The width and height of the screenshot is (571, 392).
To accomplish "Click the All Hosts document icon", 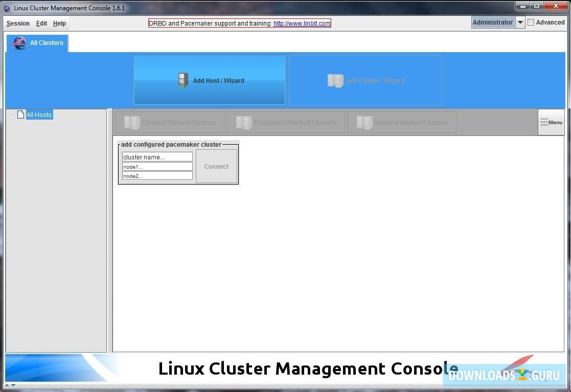I will (x=21, y=114).
